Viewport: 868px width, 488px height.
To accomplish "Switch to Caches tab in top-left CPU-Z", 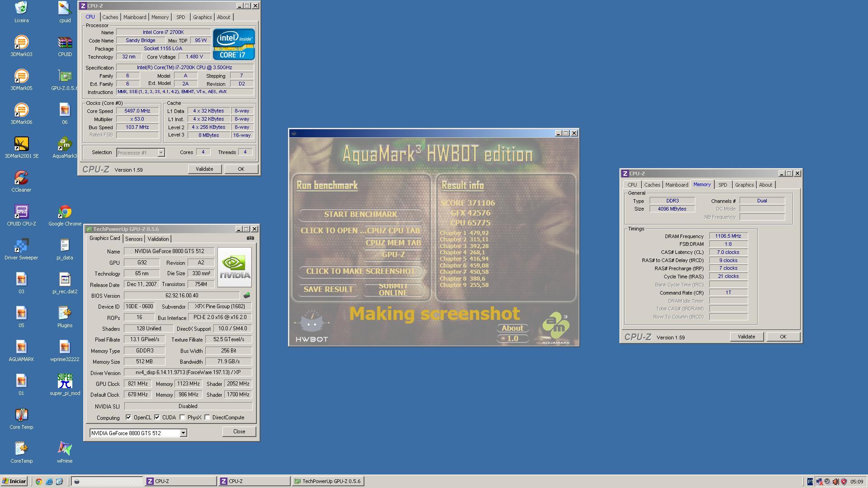I will (110, 17).
